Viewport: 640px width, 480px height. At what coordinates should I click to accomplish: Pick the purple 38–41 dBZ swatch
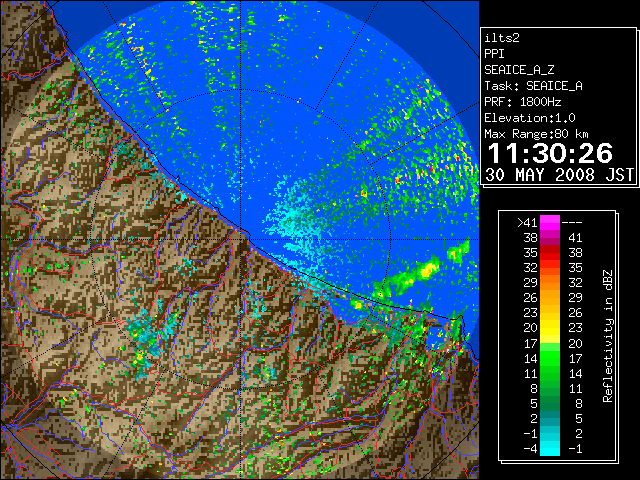pos(550,238)
